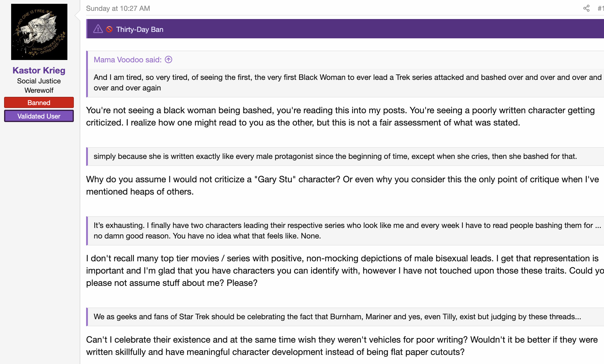Screen dimensions: 604x364
Task: Click the paragraph starting 'Can't I celebrate'
Action: (x=342, y=346)
